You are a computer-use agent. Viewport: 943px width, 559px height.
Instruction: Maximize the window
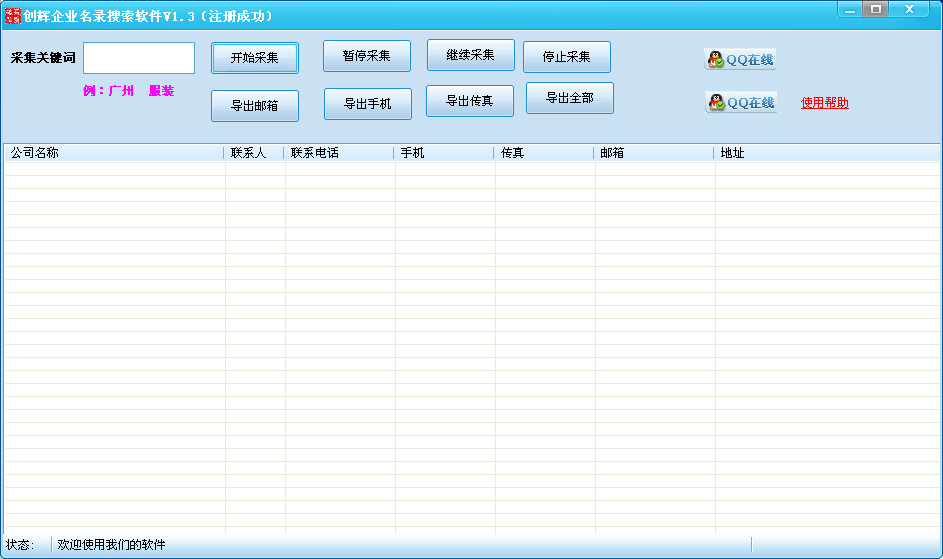tap(876, 9)
